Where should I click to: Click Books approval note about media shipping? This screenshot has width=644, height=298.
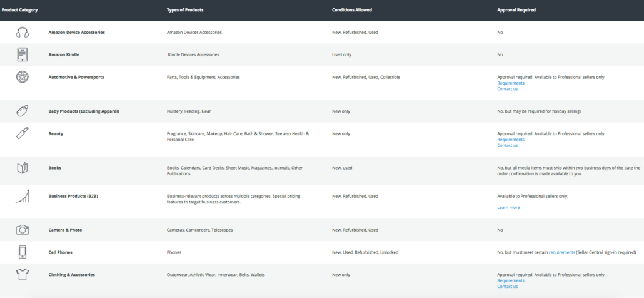click(x=568, y=170)
